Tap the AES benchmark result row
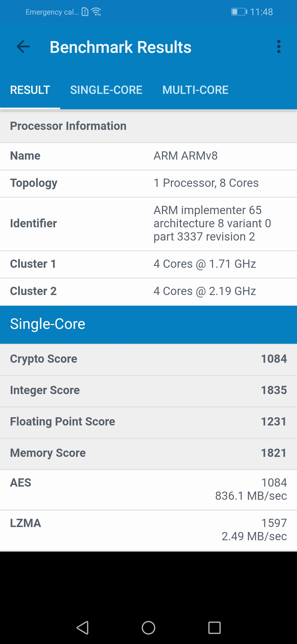 (x=148, y=490)
